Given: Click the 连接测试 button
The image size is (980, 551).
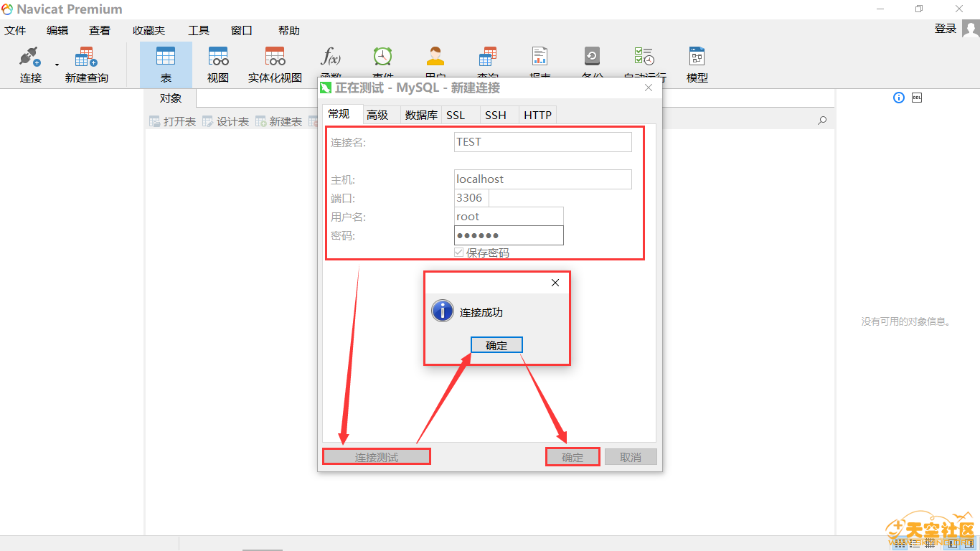Looking at the screenshot, I should point(376,456).
